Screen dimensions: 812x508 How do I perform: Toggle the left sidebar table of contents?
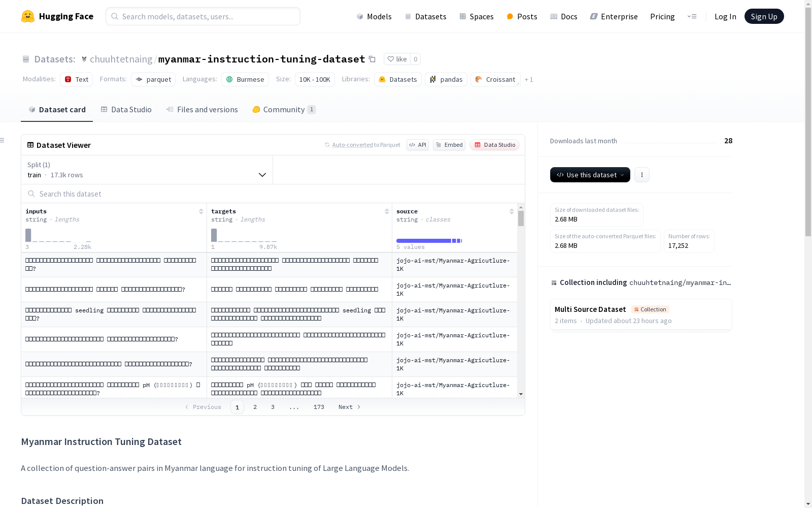(x=3, y=140)
